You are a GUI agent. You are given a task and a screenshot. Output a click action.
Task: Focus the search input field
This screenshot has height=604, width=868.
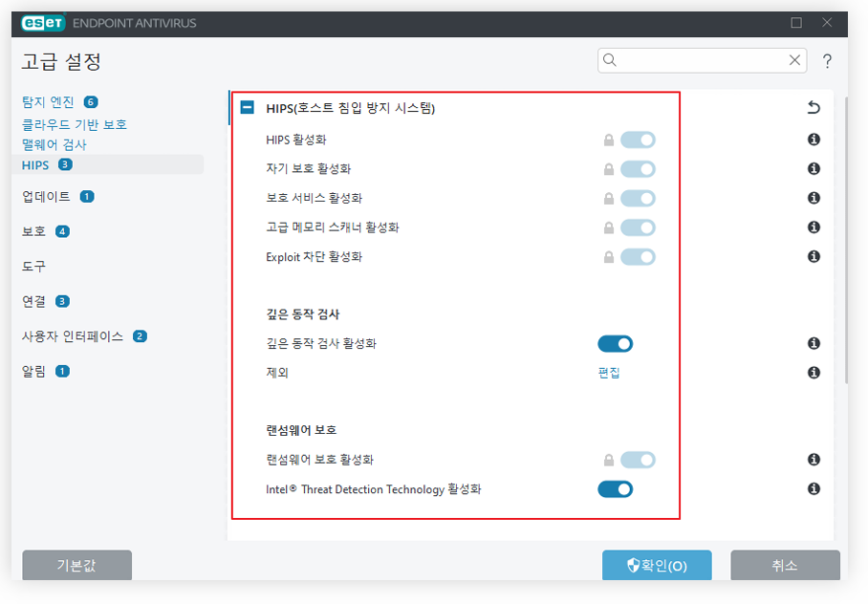point(702,60)
